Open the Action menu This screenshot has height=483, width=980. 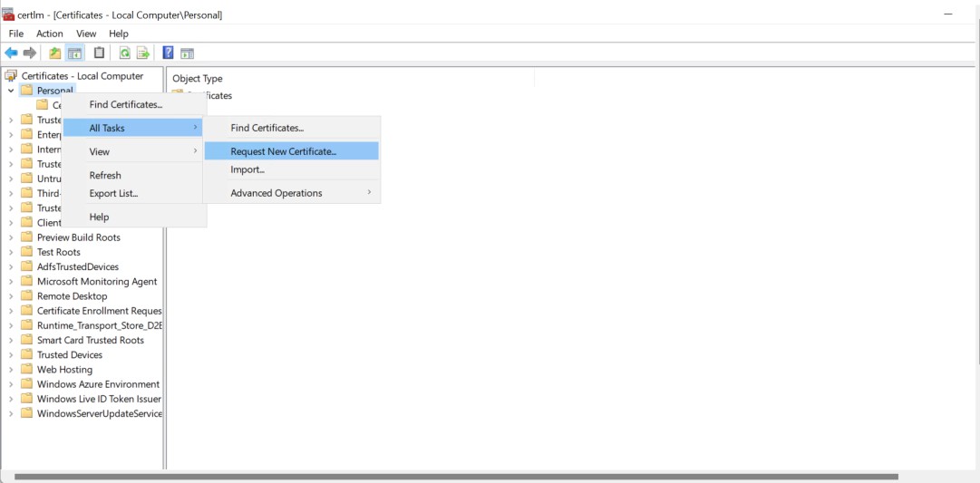pos(49,34)
